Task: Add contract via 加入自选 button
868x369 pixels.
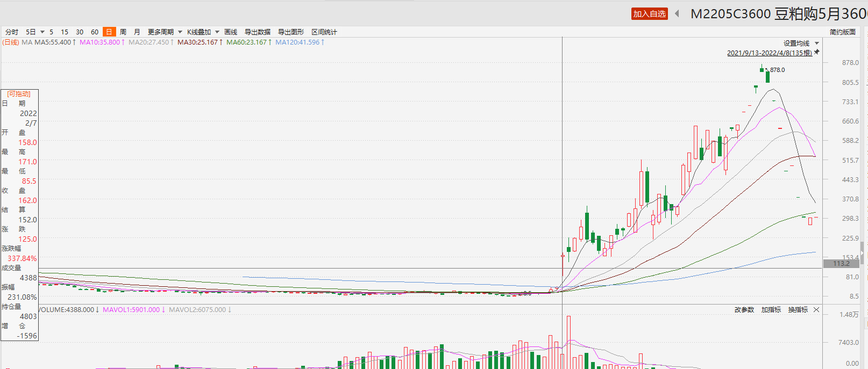Action: coord(649,14)
